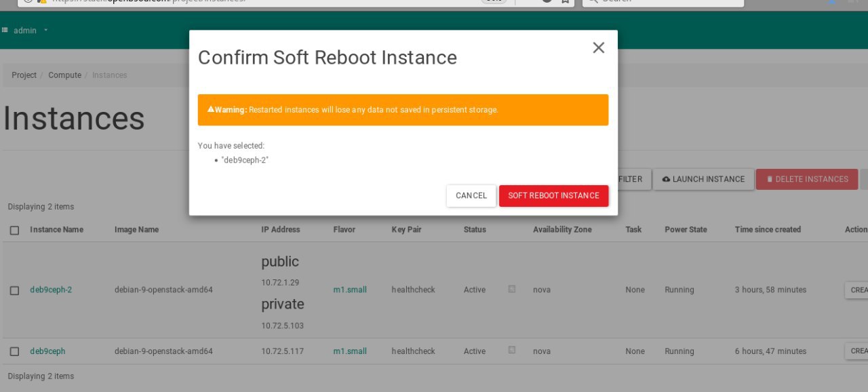The image size is (868, 392).
Task: Go to Compute in the breadcrumb
Action: [x=64, y=75]
